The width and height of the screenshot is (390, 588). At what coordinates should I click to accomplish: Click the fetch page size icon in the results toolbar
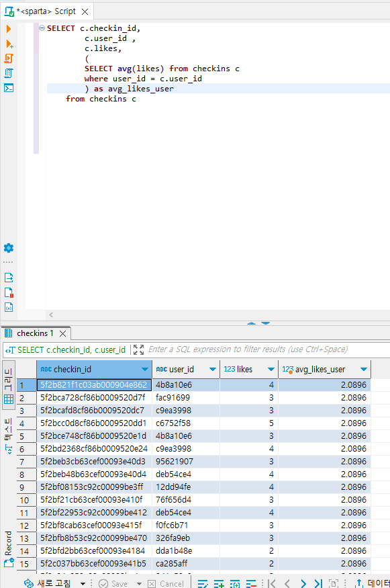pyautogui.click(x=334, y=583)
